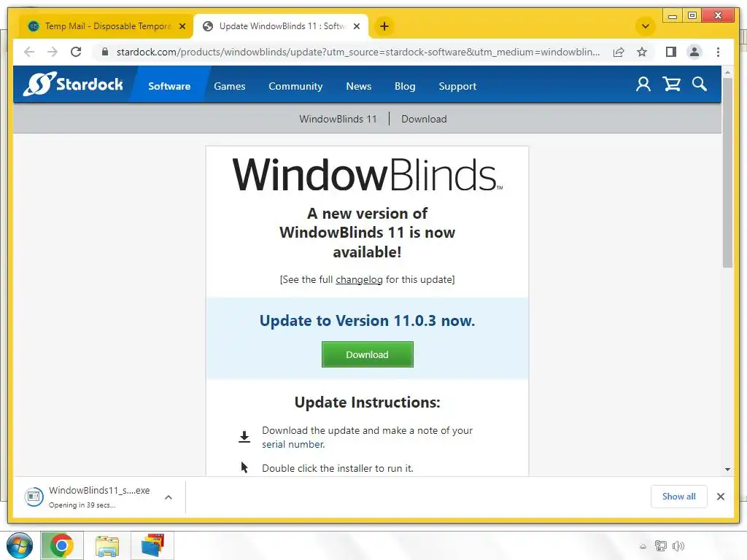The width and height of the screenshot is (747, 560).
Task: Click the page vertical scrollbar thumb
Action: [727, 172]
